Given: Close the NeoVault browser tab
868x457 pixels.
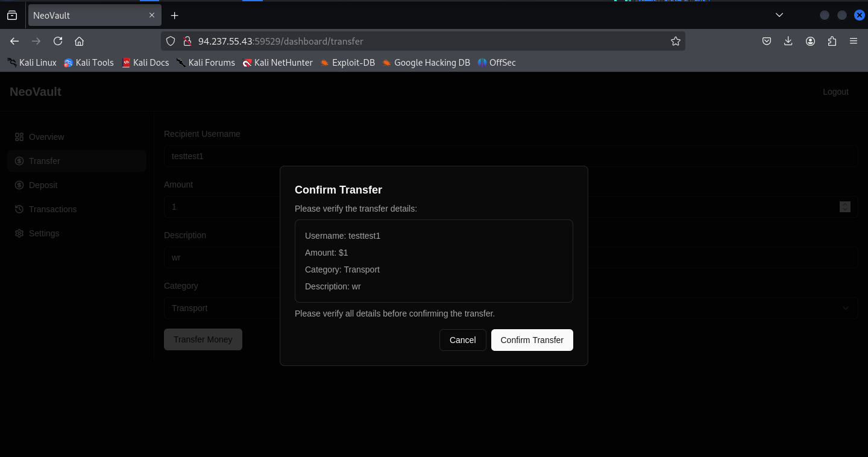Looking at the screenshot, I should 152,15.
